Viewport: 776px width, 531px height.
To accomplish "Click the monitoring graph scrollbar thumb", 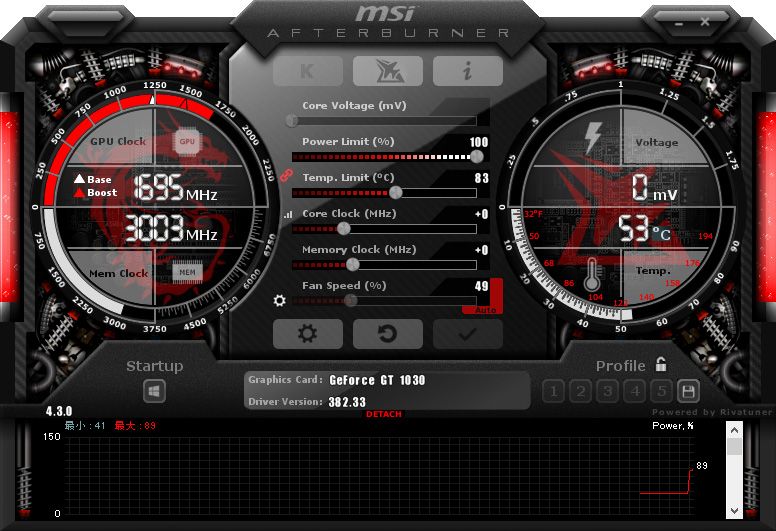I will [734, 446].
